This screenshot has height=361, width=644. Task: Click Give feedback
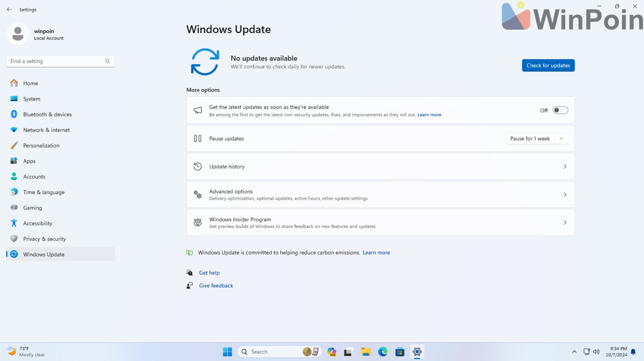click(216, 285)
